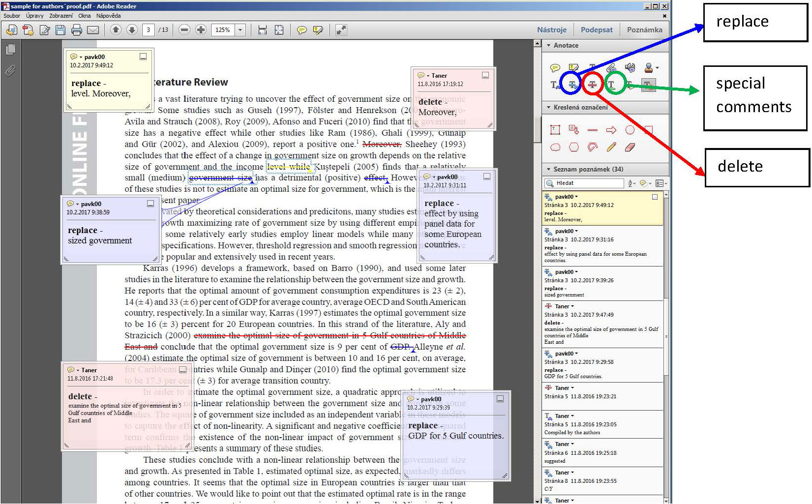Switch to read mode expand icon

coord(341,30)
